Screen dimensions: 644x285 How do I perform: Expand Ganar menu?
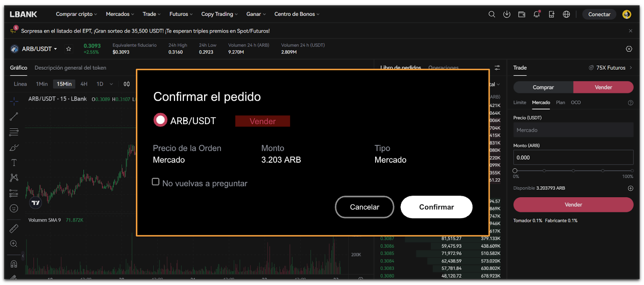pyautogui.click(x=256, y=14)
